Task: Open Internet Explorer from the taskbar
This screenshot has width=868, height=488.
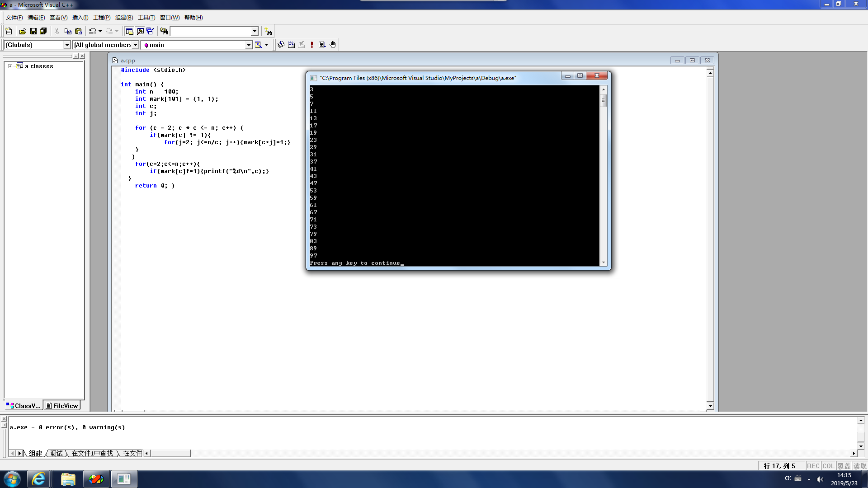Action: (38, 479)
